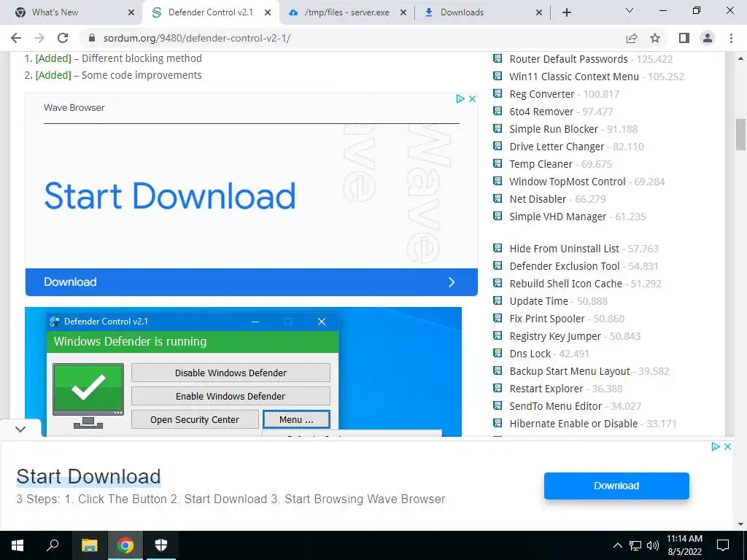Image resolution: width=747 pixels, height=560 pixels.
Task: Switch to Chrome in the taskbar
Action: (125, 545)
